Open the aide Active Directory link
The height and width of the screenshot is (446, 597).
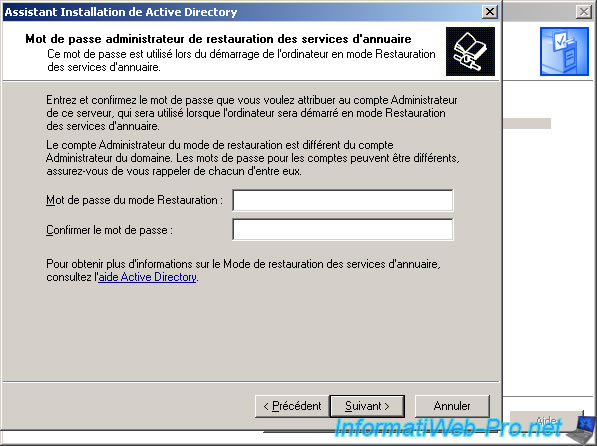pos(147,277)
